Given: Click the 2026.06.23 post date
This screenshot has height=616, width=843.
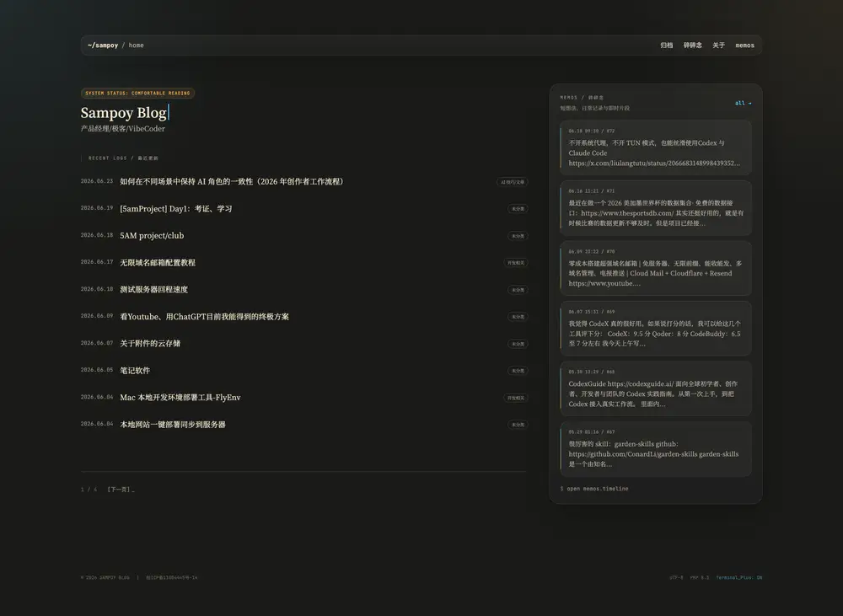Looking at the screenshot, I should click(x=97, y=181).
